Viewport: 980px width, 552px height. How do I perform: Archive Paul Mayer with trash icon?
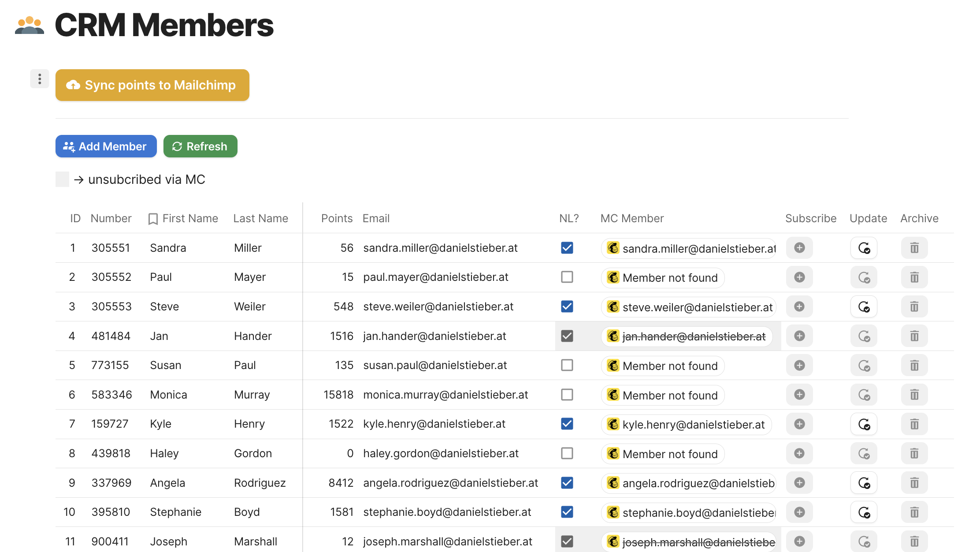(914, 277)
